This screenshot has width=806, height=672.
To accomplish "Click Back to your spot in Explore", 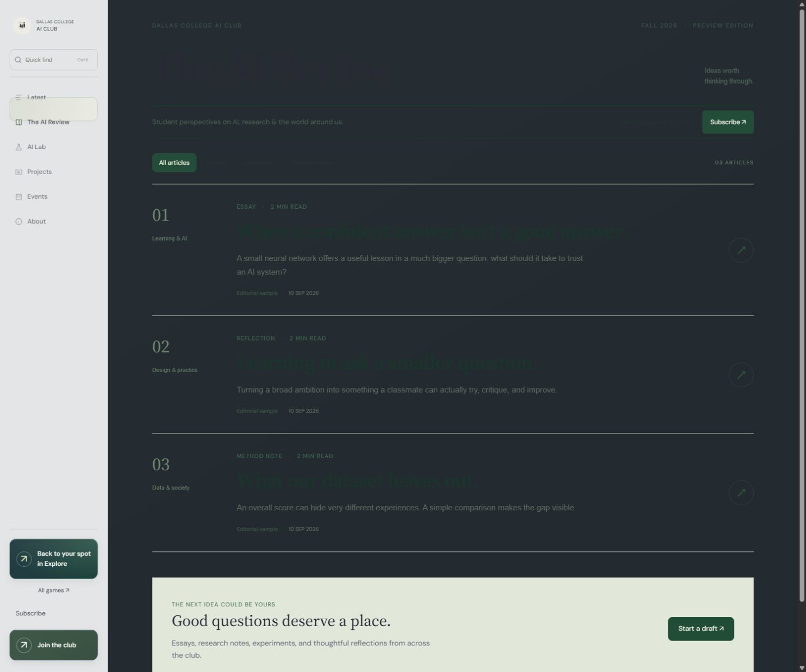I will coord(53,559).
